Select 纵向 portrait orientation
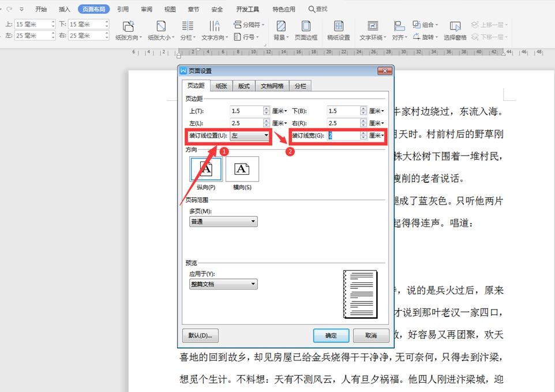The image size is (555, 392). [205, 169]
